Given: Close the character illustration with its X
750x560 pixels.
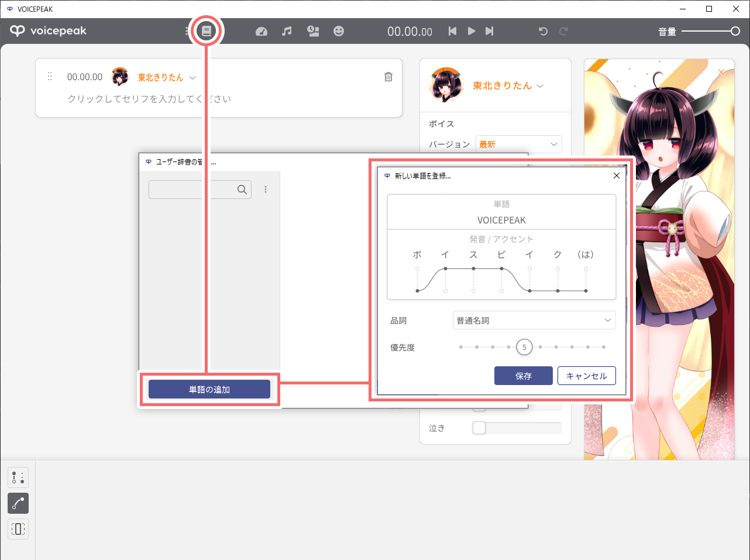Looking at the screenshot, I should tap(721, 73).
